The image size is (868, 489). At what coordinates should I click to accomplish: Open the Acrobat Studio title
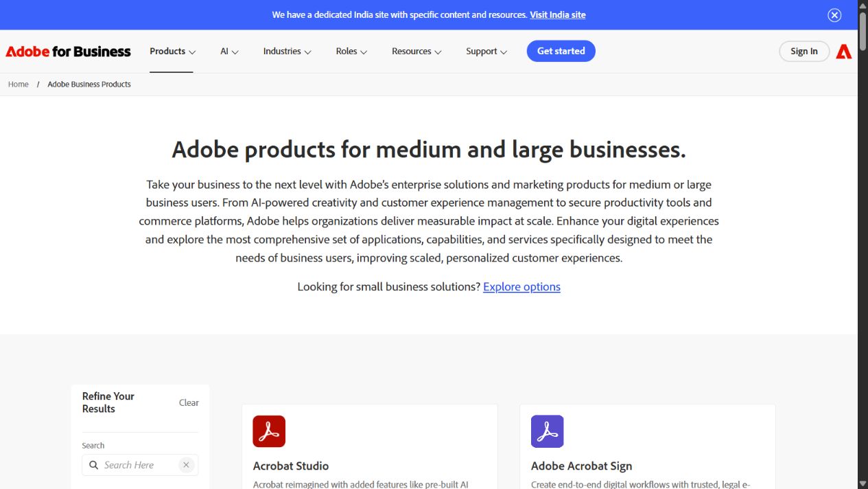coord(291,466)
